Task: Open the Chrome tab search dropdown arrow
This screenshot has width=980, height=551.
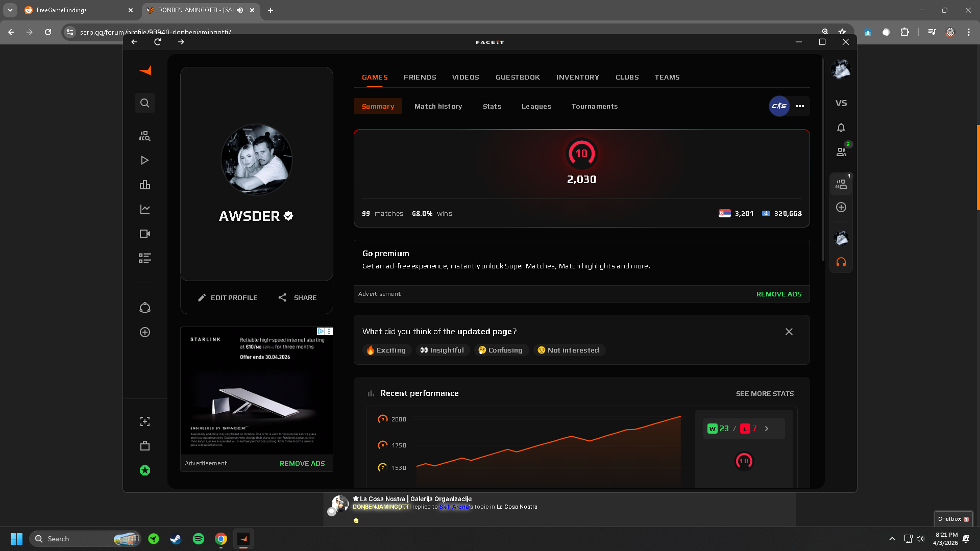Action: pyautogui.click(x=10, y=10)
